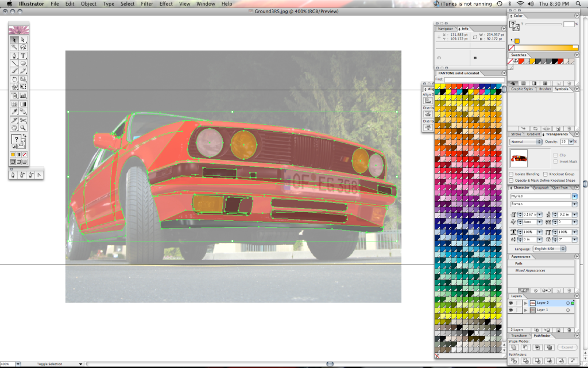
Task: Switch to the Transform tab
Action: point(519,335)
